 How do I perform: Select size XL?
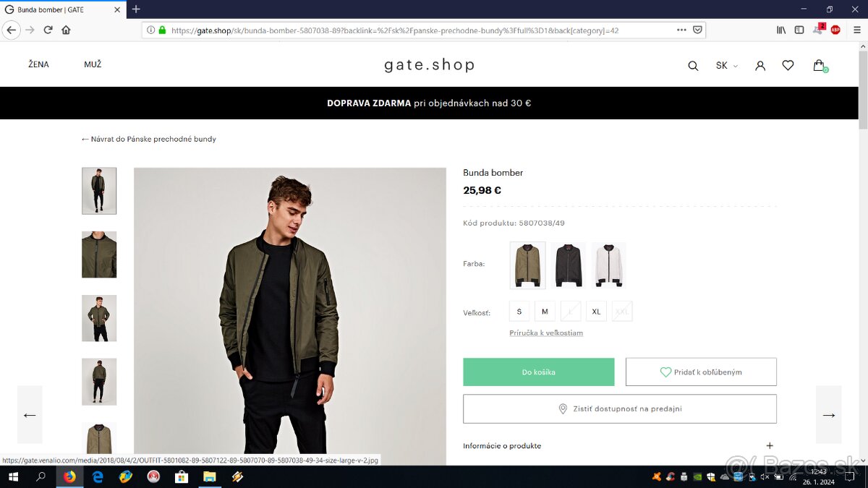(x=596, y=312)
